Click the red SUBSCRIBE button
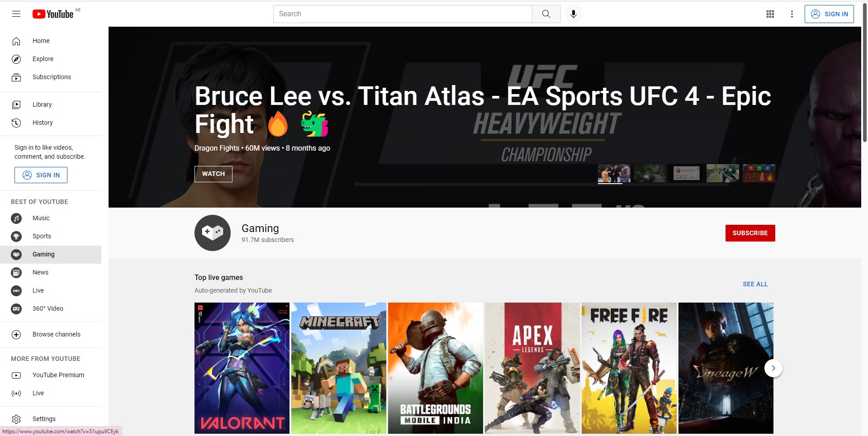Viewport: 868px width, 436px height. click(x=750, y=233)
